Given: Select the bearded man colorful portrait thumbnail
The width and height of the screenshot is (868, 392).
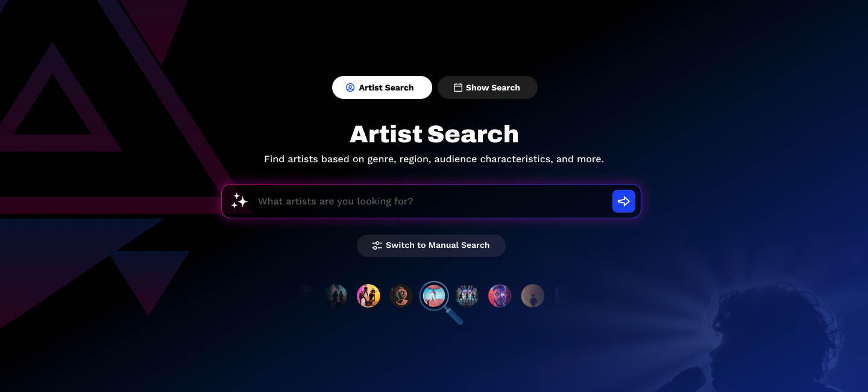Looking at the screenshot, I should pyautogui.click(x=500, y=296).
